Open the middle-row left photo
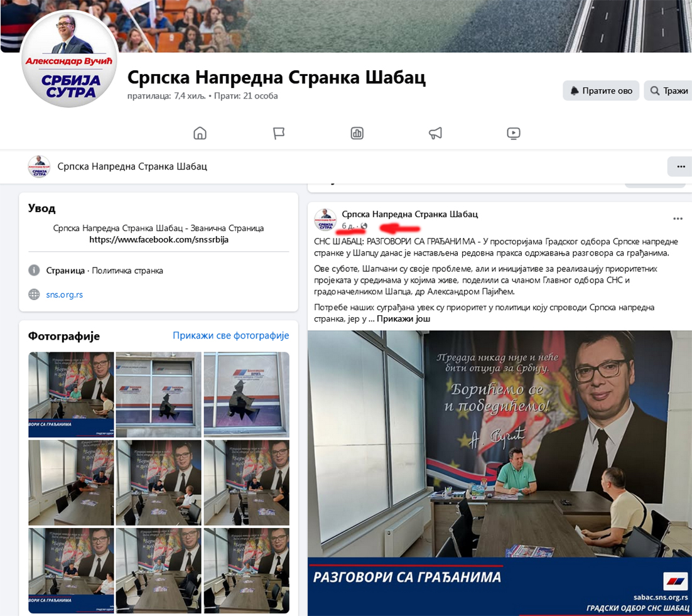 pyautogui.click(x=71, y=482)
